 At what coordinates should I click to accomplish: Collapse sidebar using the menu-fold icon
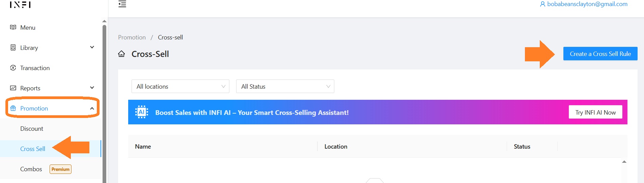click(x=122, y=4)
